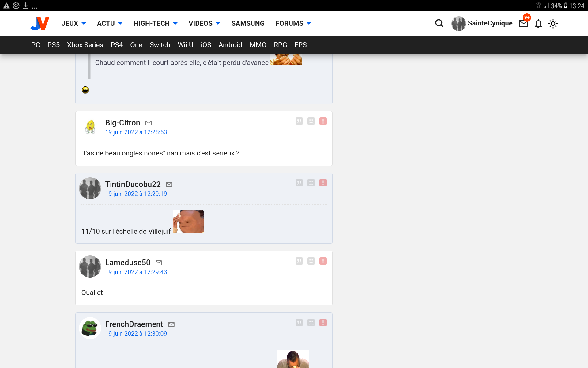The image size is (588, 368).
Task: Expand the HIGH-TECH dropdown menu
Action: (x=155, y=23)
